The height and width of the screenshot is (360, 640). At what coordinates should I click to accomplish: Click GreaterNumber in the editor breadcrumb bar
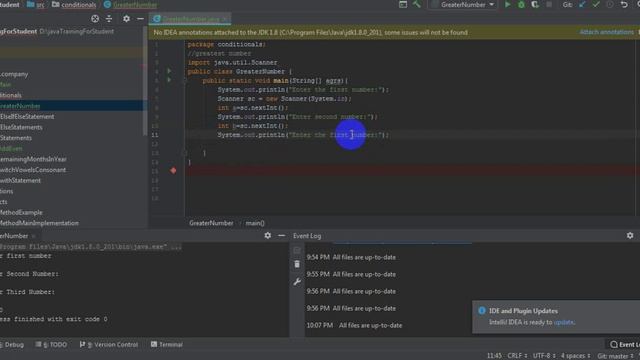[x=211, y=223]
